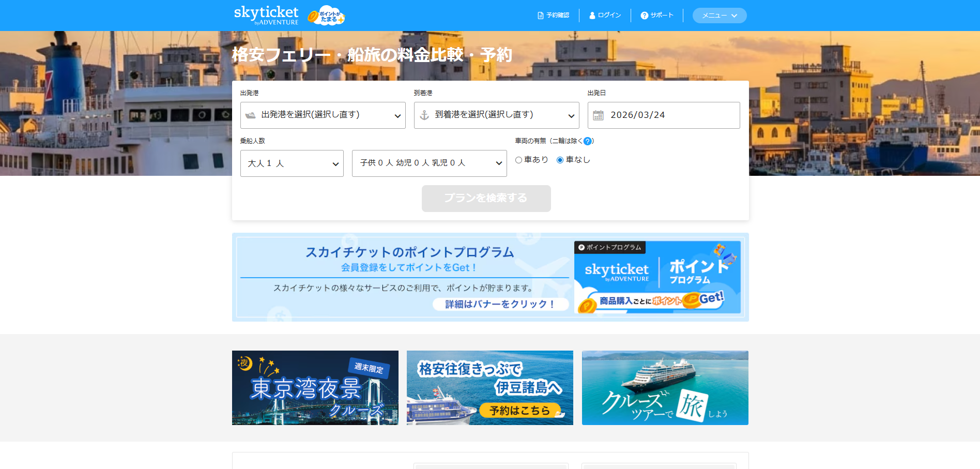Expand the adult passengers (大人) selector

tap(292, 163)
